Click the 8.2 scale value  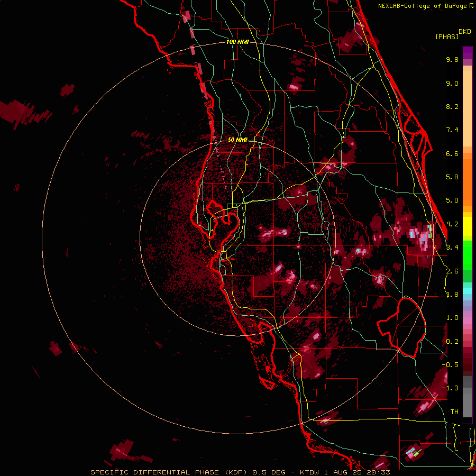452,106
